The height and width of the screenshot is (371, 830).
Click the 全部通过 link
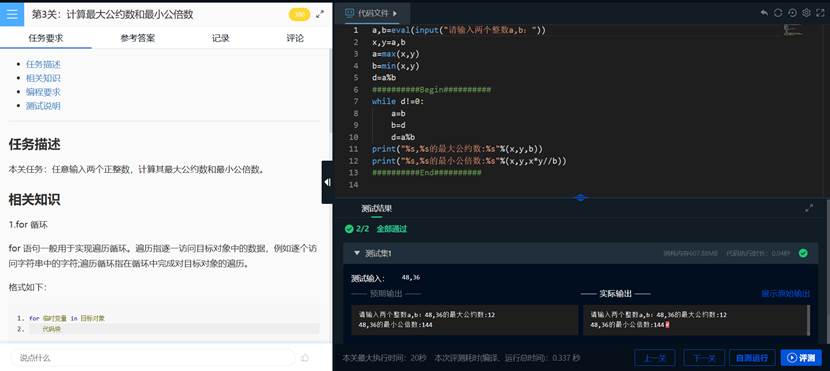tap(392, 229)
